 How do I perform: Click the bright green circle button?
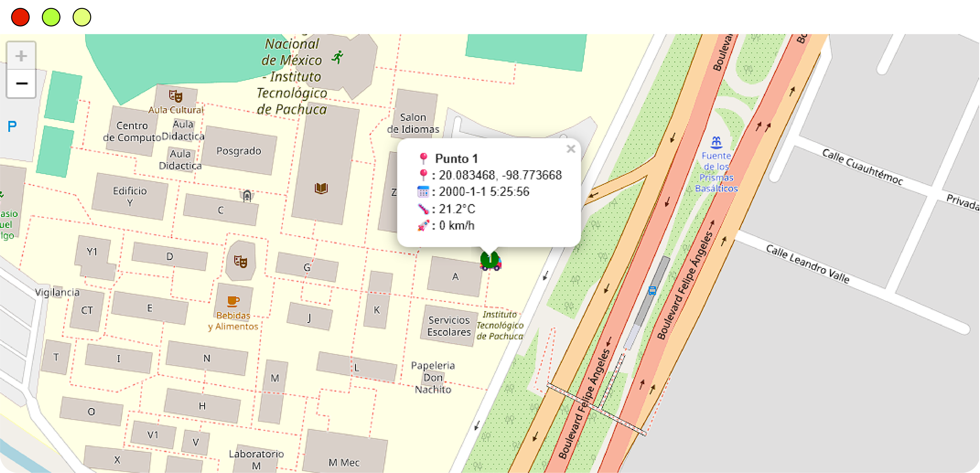(51, 18)
